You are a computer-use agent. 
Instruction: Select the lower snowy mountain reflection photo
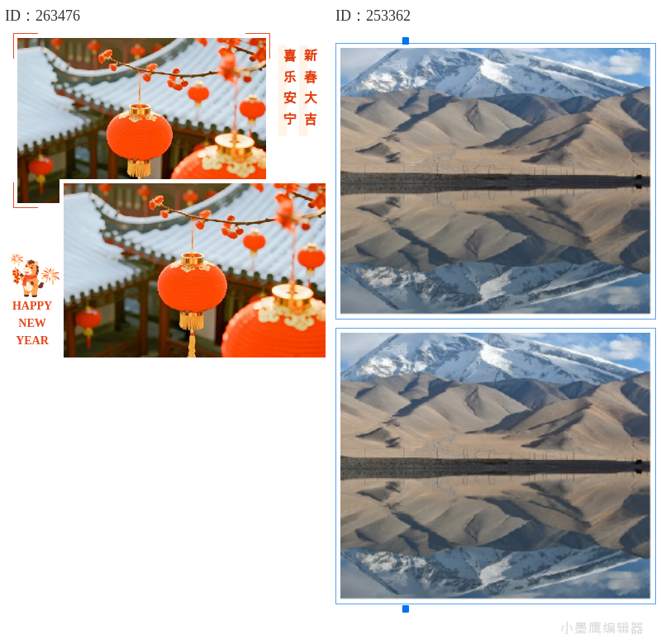[495, 466]
